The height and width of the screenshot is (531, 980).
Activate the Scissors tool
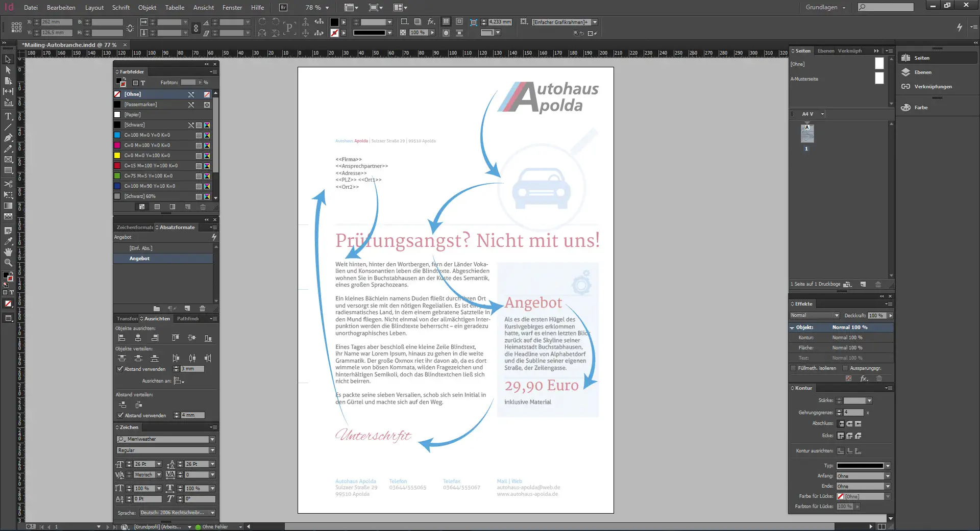click(8, 185)
